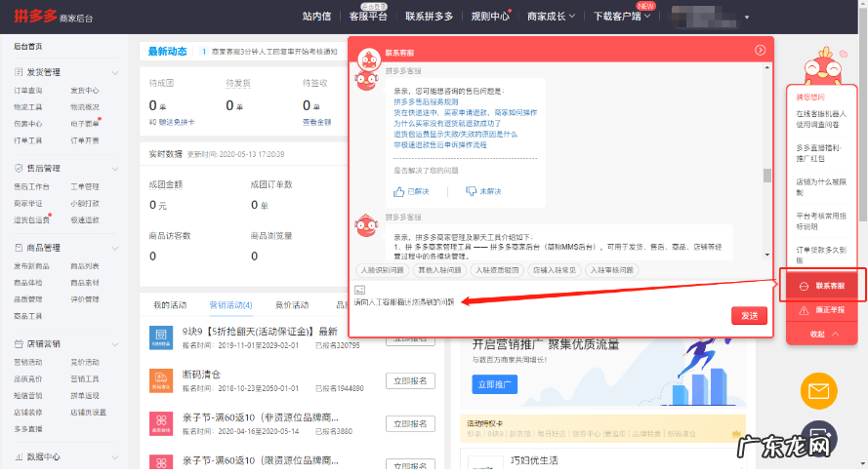Click the 售后管理 shield icon in sidebar
This screenshot has height=475, width=868.
(x=19, y=168)
